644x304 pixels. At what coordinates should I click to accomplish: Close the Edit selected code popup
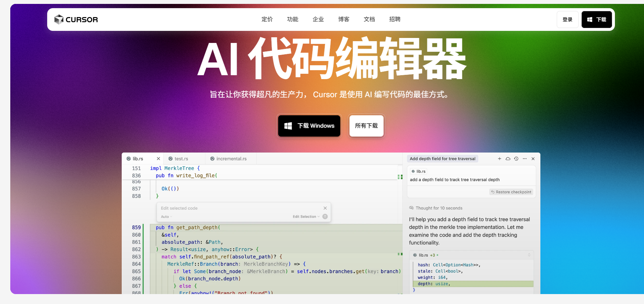point(325,208)
